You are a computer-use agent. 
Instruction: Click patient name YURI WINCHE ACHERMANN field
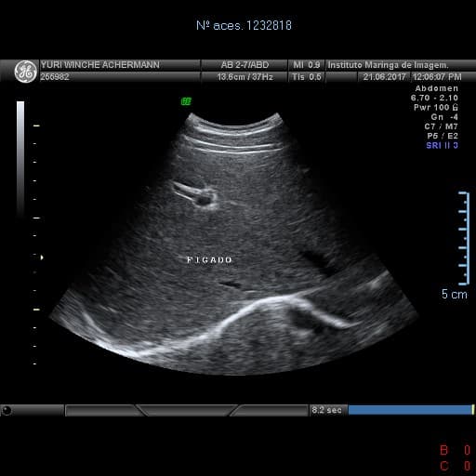click(100, 65)
